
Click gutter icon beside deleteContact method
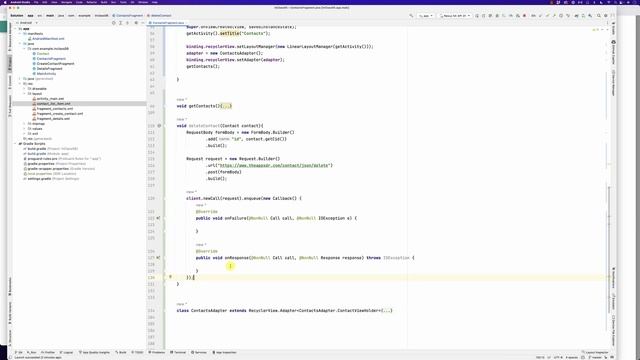tap(159, 126)
